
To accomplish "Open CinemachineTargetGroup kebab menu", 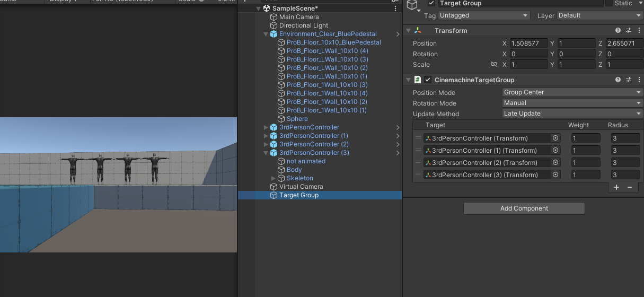I will 638,80.
